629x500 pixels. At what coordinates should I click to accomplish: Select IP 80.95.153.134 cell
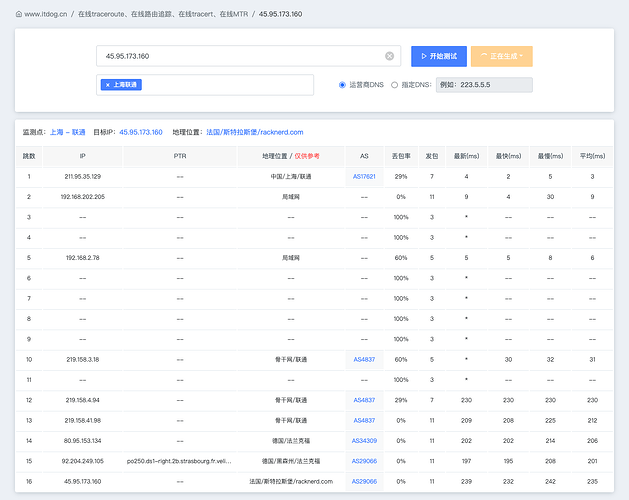[83, 441]
